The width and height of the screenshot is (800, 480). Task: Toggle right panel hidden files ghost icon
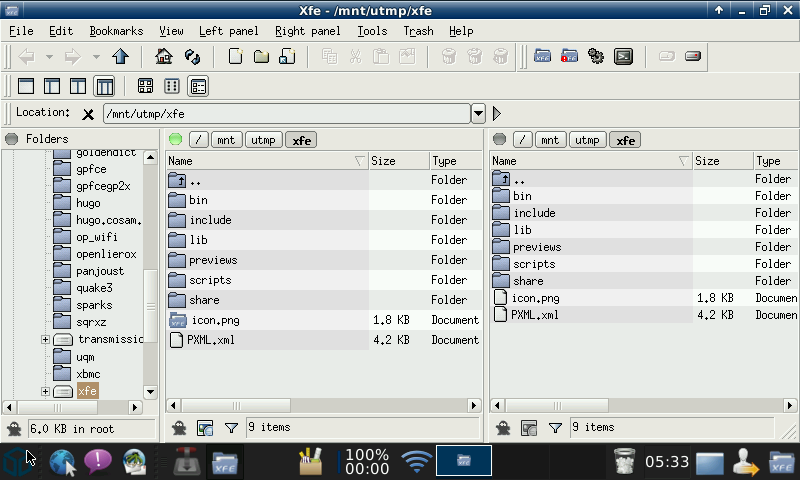point(503,427)
